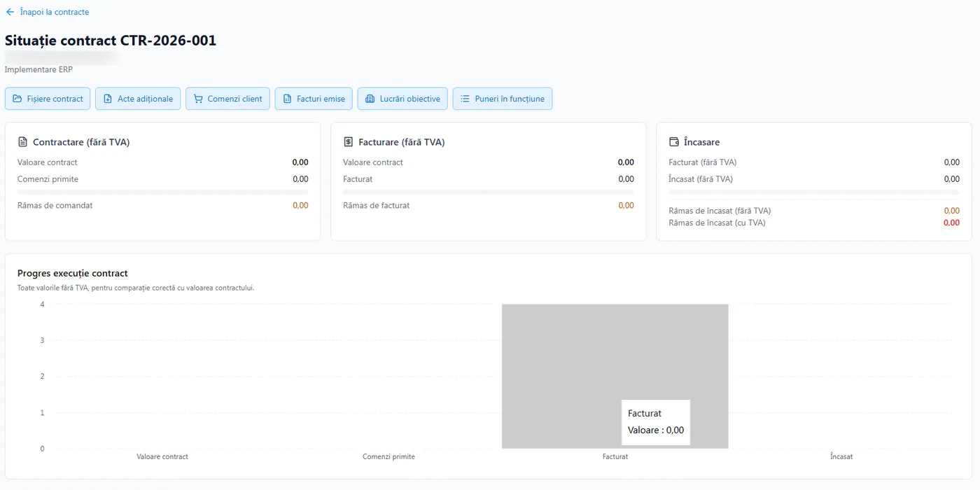Open Facturi emise button
Image resolution: width=980 pixels, height=490 pixels.
tap(314, 99)
